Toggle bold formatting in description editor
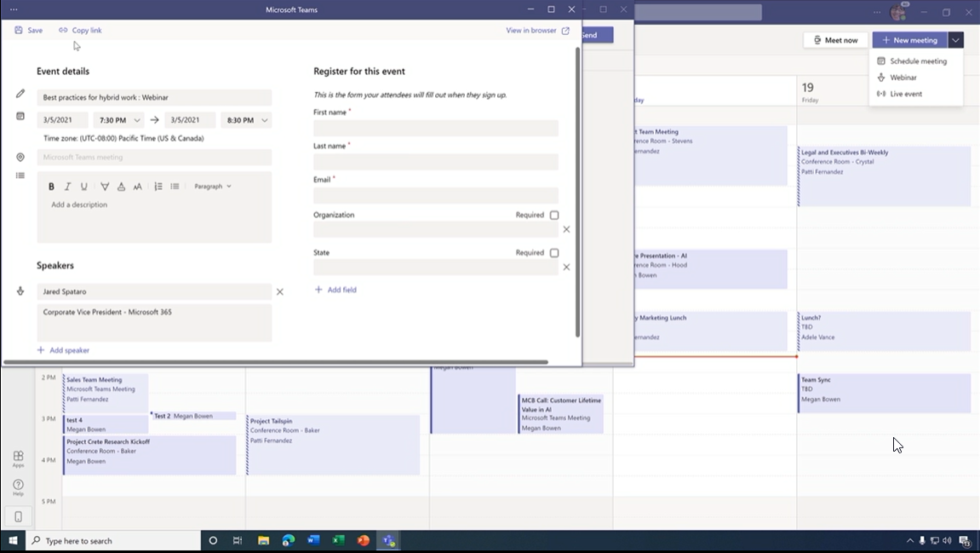Image resolution: width=980 pixels, height=553 pixels. [51, 187]
